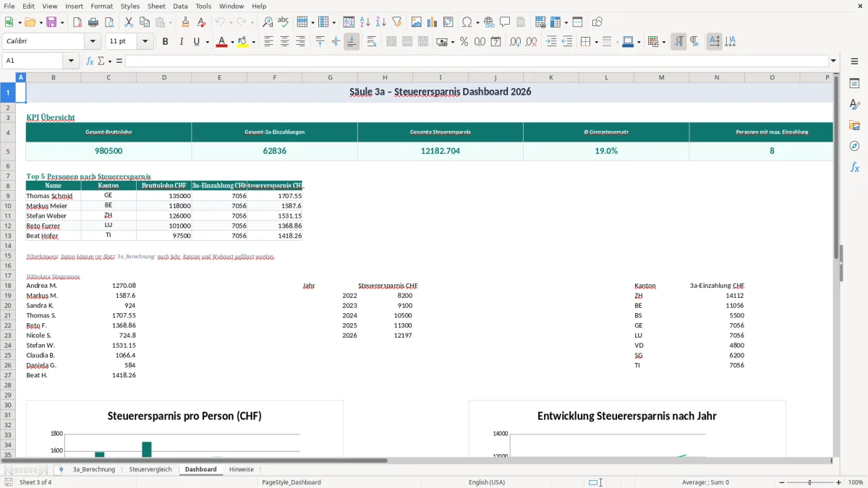Screen dimensions: 868x488
Task: Click in the formula input line
Action: pyautogui.click(x=476, y=61)
